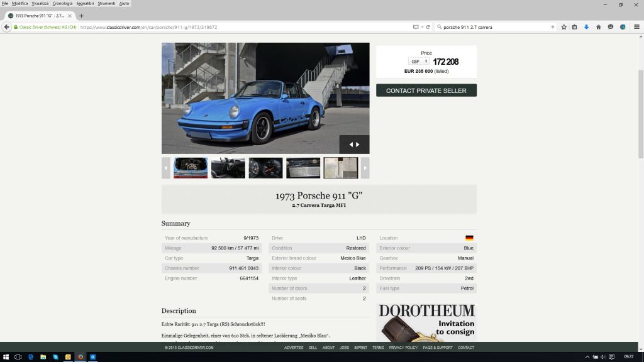The width and height of the screenshot is (644, 362).
Task: Click the green site security padlock icon
Action: point(16,27)
